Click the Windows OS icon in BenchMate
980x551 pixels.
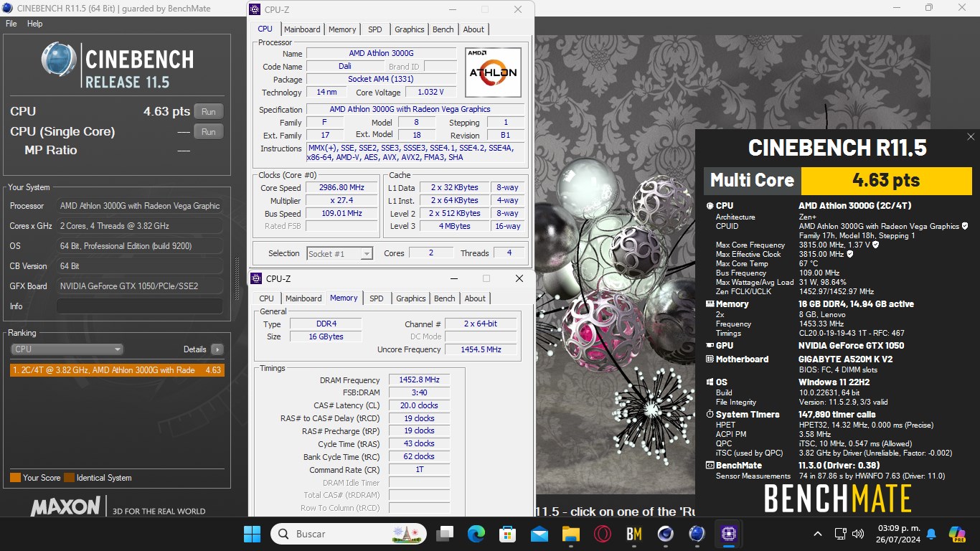click(x=710, y=382)
